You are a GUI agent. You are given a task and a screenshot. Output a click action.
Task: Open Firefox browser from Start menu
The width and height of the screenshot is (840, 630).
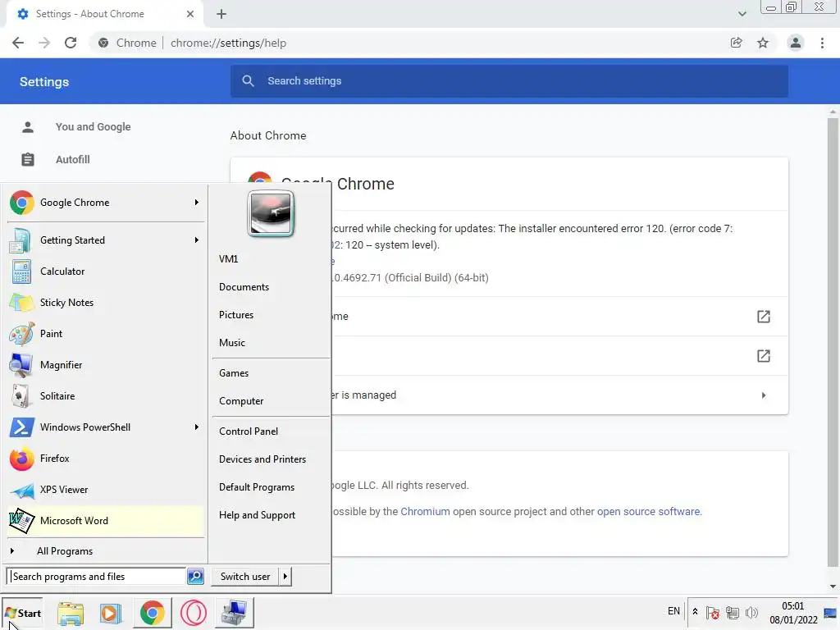point(106,459)
